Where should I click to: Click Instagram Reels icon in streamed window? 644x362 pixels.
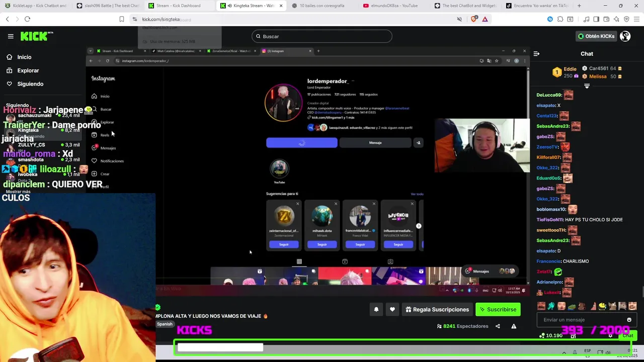click(94, 135)
